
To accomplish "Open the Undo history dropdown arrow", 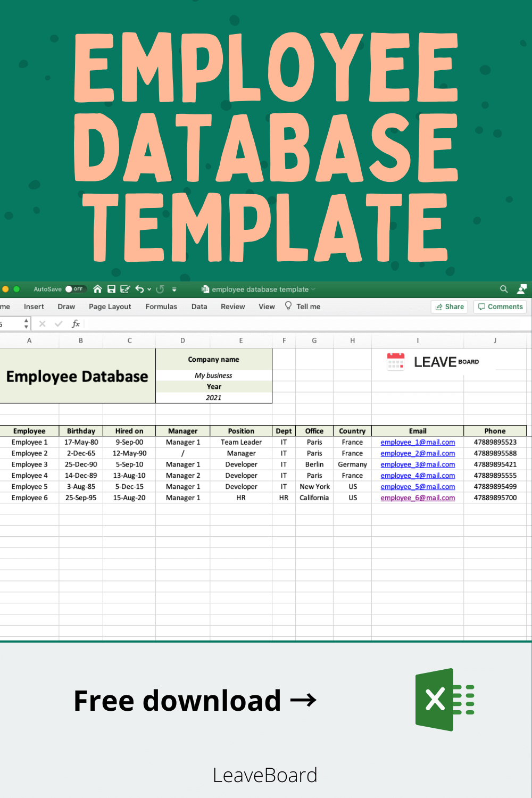I will (148, 289).
